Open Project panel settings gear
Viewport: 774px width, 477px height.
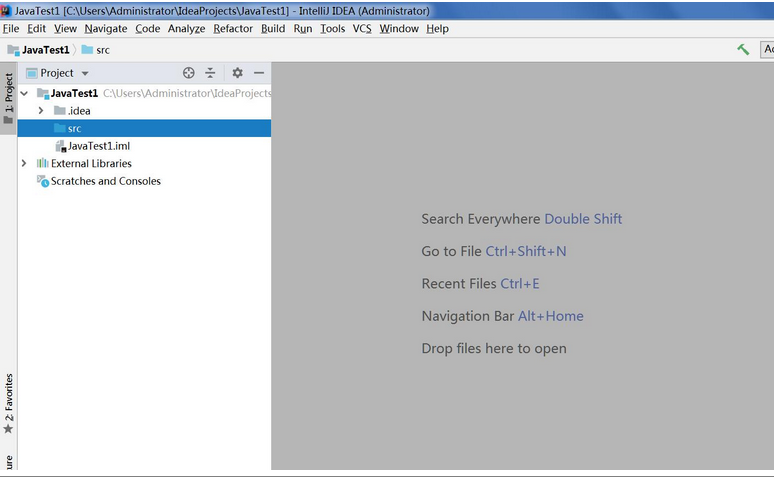(237, 73)
